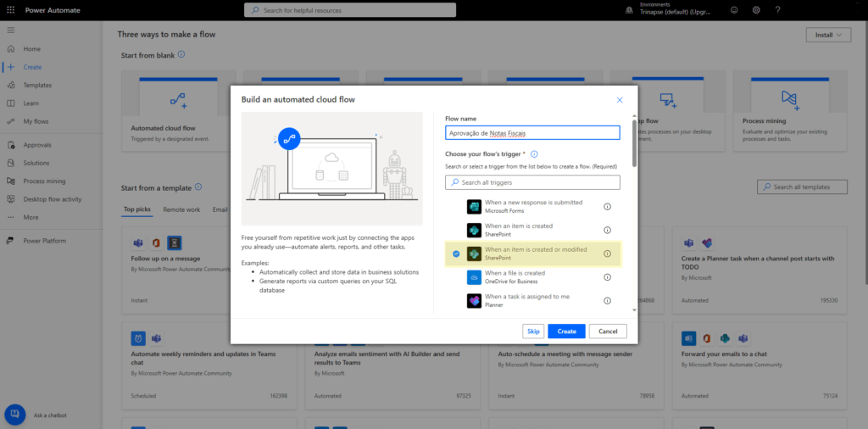Show info for When a task is assigned to me
The image size is (868, 429).
point(607,301)
